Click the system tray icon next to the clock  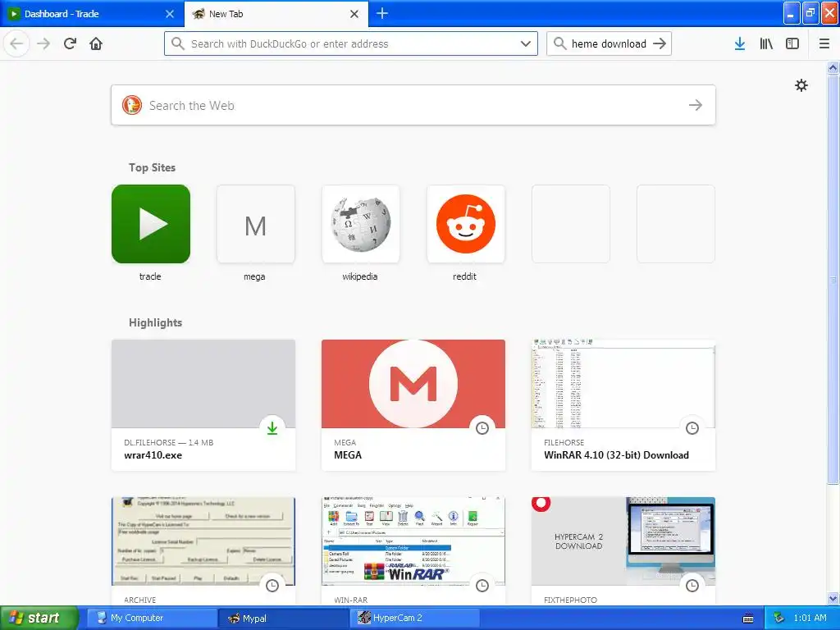tap(779, 619)
